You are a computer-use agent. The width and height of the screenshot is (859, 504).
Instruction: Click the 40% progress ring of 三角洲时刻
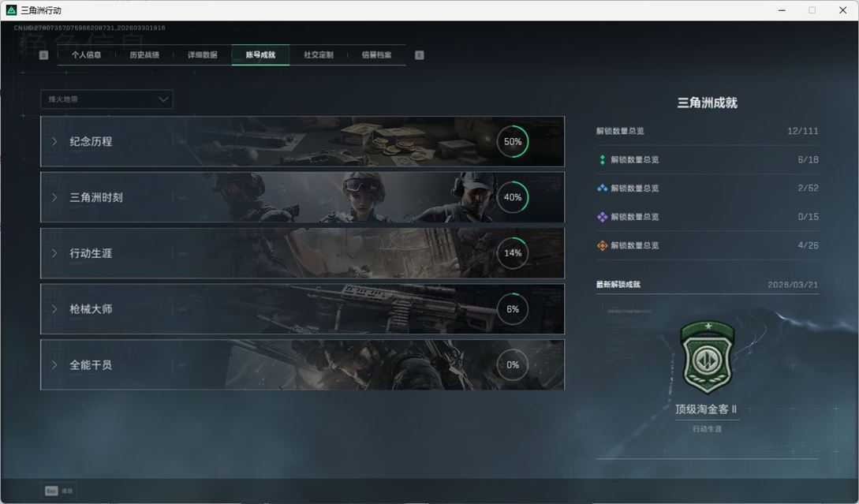tap(512, 197)
